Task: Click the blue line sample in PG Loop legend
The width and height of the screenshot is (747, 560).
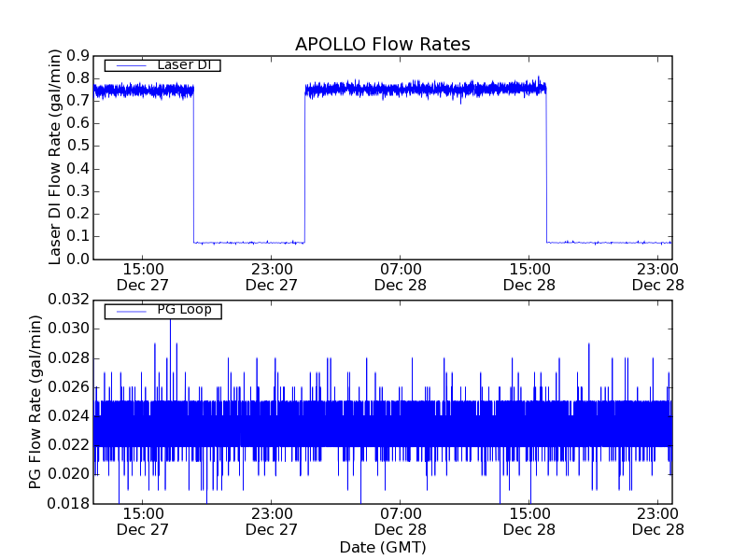Action: pos(132,312)
